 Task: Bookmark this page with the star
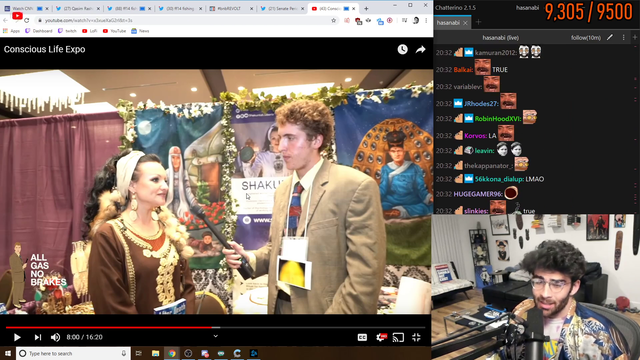pos(333,20)
